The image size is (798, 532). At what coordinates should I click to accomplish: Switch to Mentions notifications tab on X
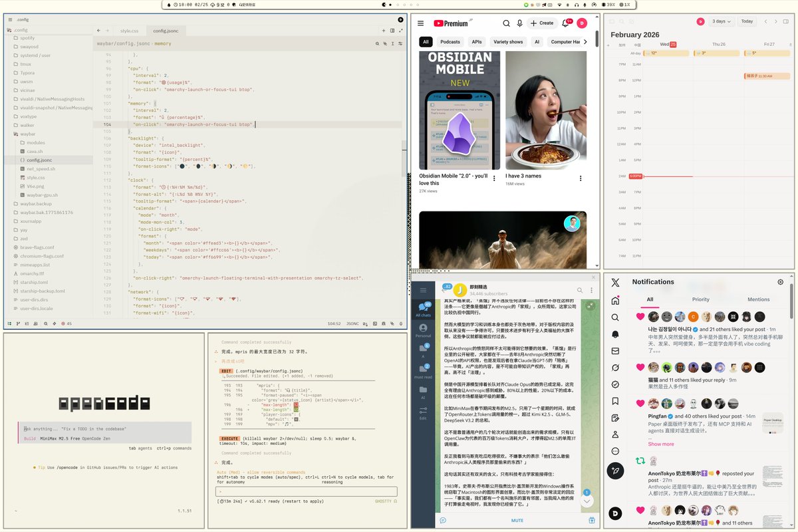coord(758,299)
